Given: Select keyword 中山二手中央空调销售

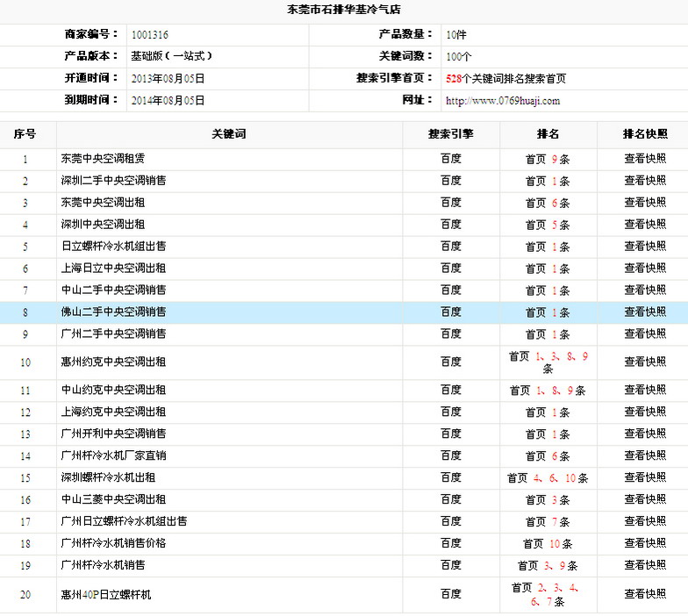Looking at the screenshot, I should pyautogui.click(x=113, y=290).
